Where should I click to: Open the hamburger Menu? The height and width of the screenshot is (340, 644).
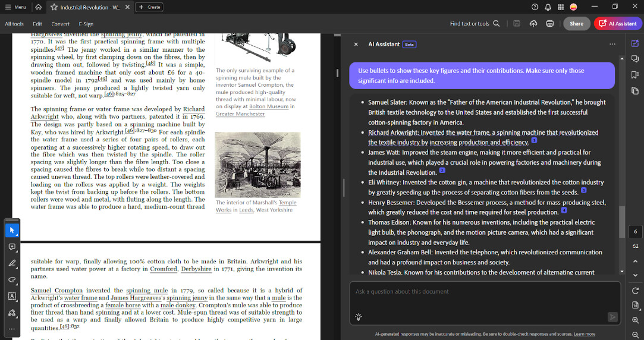point(15,7)
